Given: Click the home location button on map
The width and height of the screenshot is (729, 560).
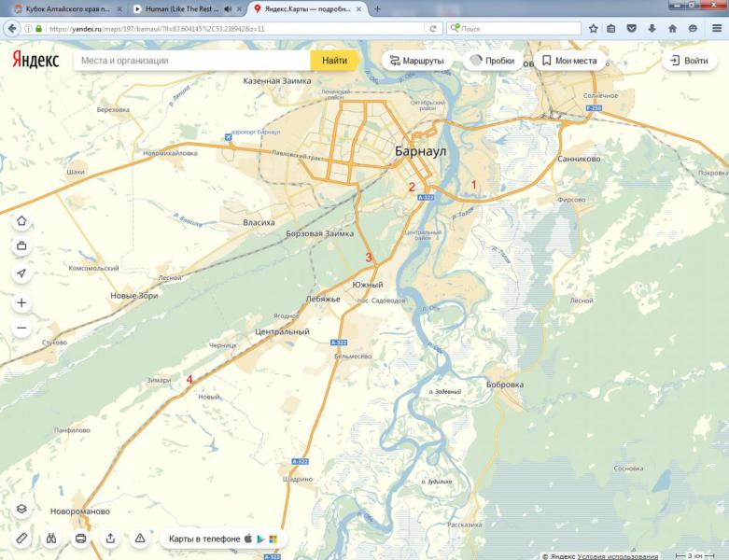Looking at the screenshot, I should click(21, 221).
